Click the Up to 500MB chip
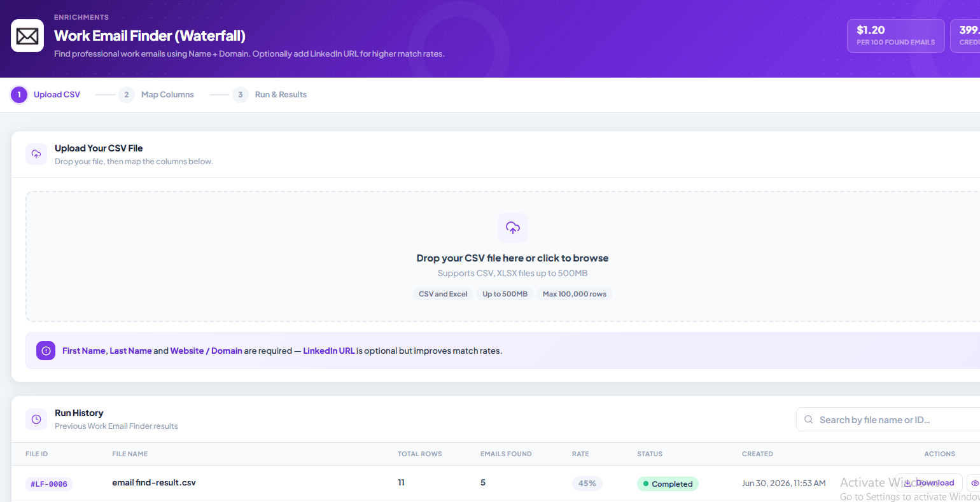The image size is (980, 502). (505, 294)
